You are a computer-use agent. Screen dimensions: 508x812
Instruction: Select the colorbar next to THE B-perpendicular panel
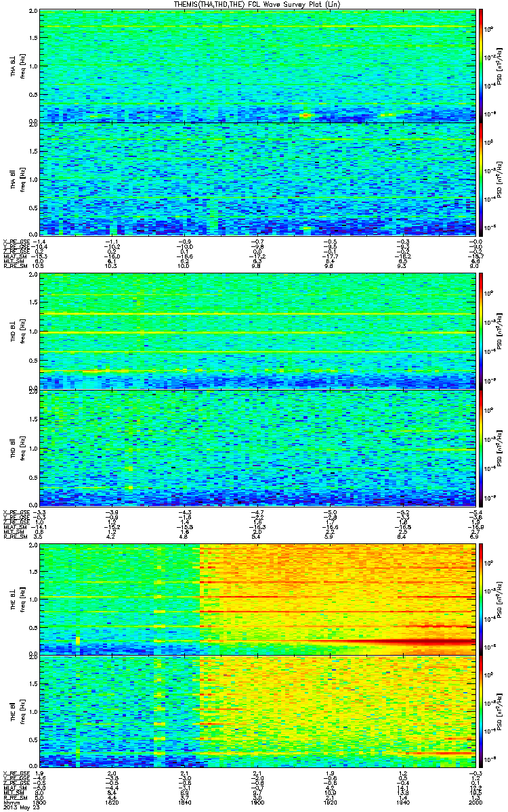coord(481,597)
